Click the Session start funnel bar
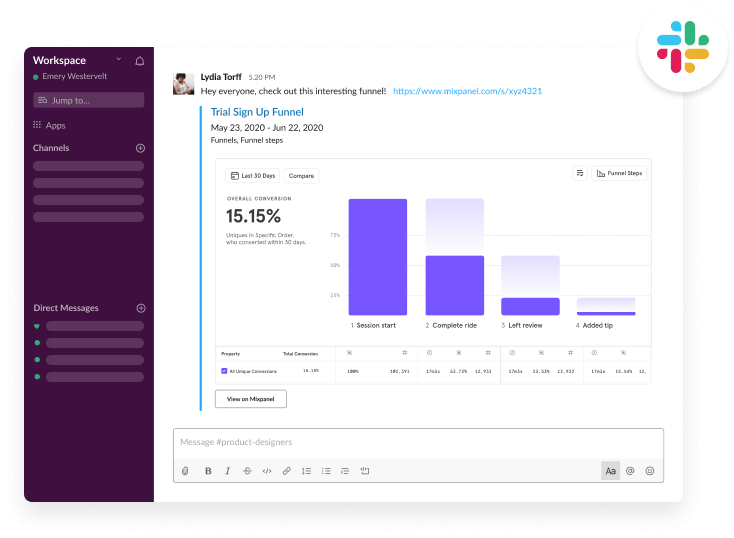This screenshot has width=734, height=538. coord(378,257)
